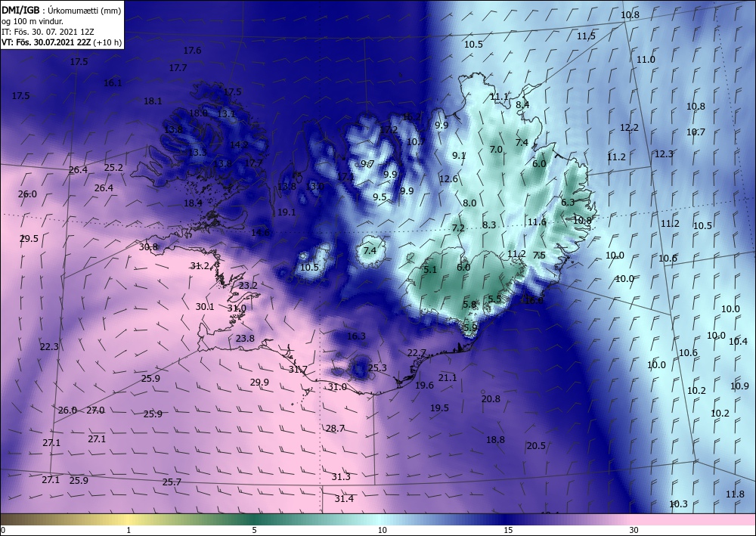Click the map value 30.1
756x536 pixels.
(x=205, y=307)
